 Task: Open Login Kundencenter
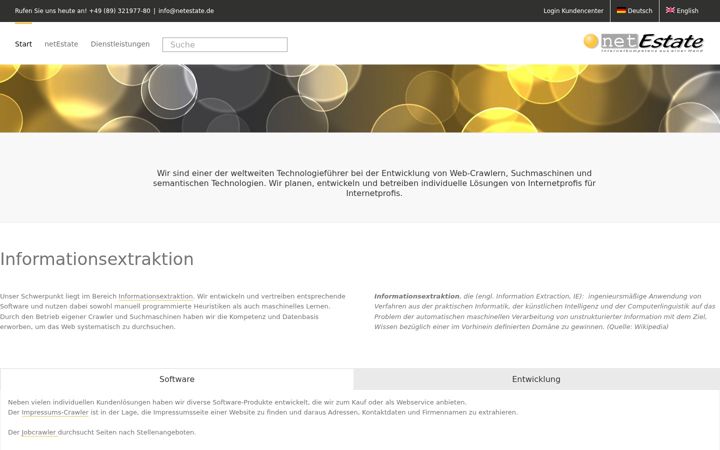pos(573,11)
